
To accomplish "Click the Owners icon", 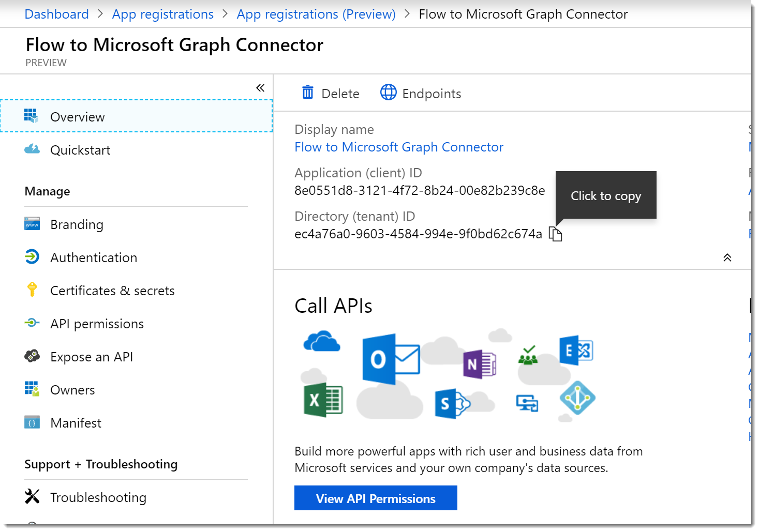I will 32,389.
